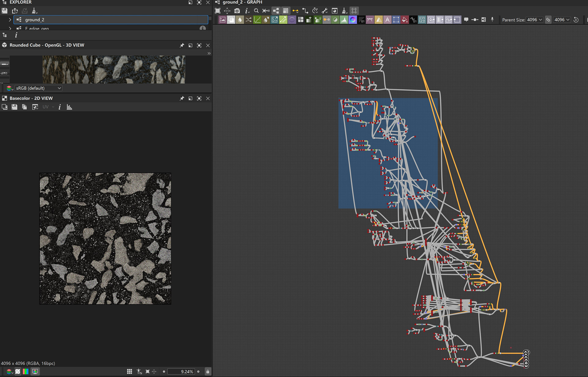Open the sRGB (default) color space dropdown
This screenshot has width=588, height=377.
[38, 88]
